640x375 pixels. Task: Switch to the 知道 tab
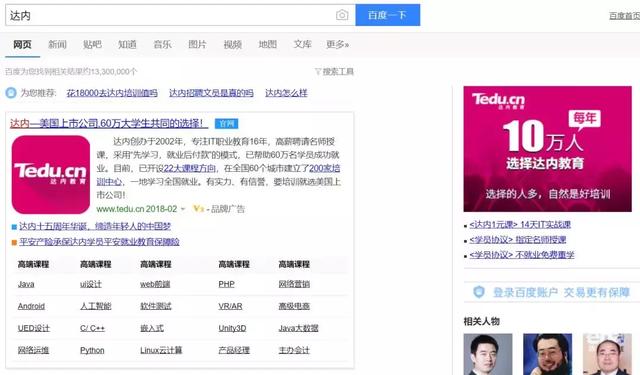127,44
